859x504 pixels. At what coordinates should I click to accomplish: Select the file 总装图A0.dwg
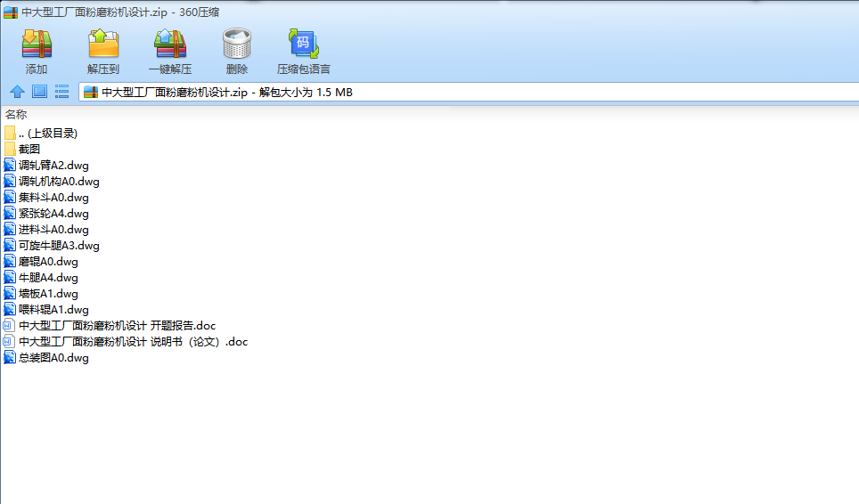click(46, 358)
